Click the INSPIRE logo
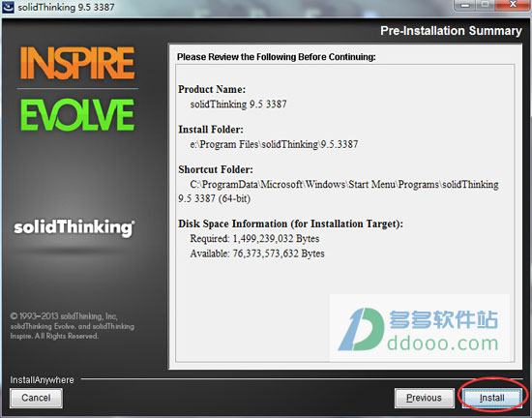Screen dimensions: 532x418 click(x=77, y=63)
